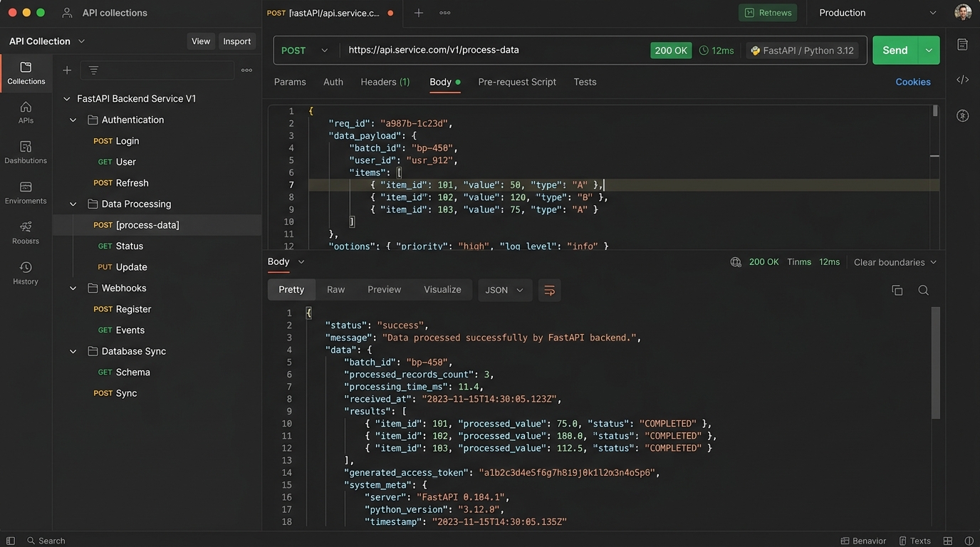980x547 pixels.
Task: Click the Benavior button in status bar
Action: click(863, 541)
